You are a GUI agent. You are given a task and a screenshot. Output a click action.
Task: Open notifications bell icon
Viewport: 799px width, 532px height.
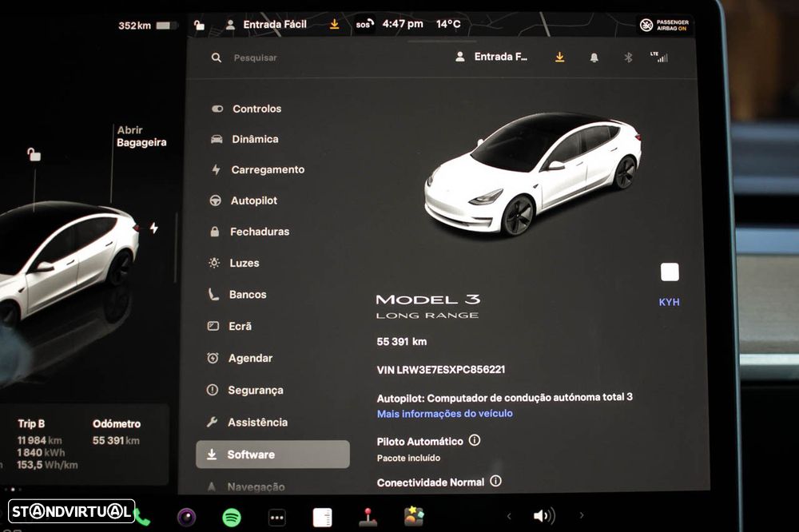(594, 58)
